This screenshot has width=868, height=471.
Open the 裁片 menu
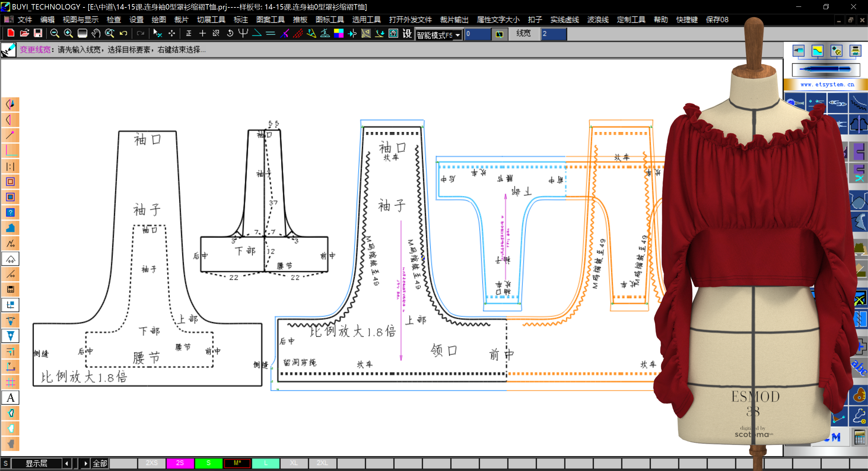click(x=181, y=20)
